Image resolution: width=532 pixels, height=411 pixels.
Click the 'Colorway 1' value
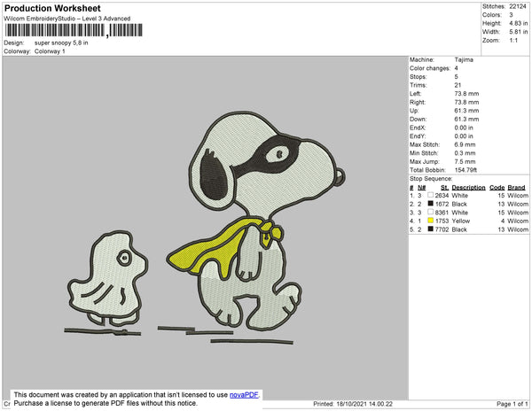pyautogui.click(x=50, y=51)
